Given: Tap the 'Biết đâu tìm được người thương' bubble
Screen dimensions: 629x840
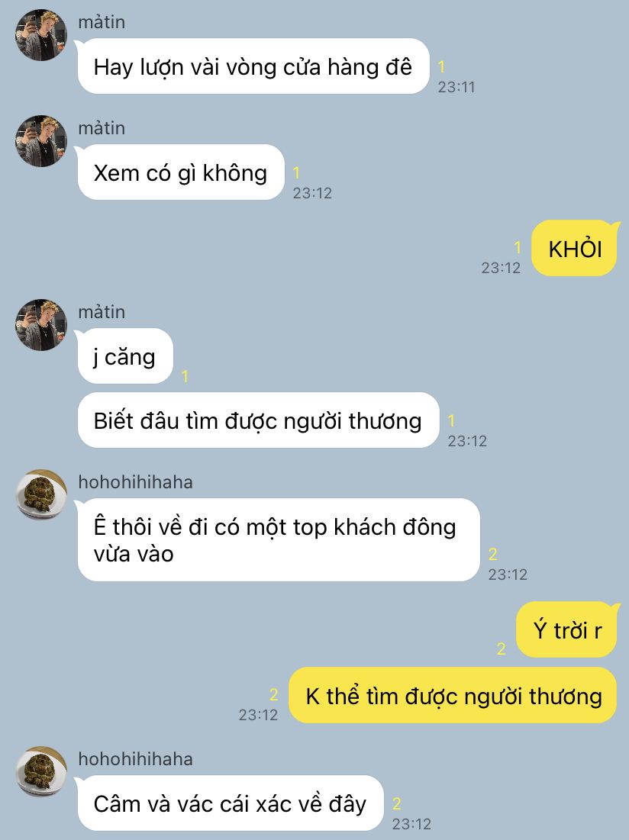Looking at the screenshot, I should point(258,420).
